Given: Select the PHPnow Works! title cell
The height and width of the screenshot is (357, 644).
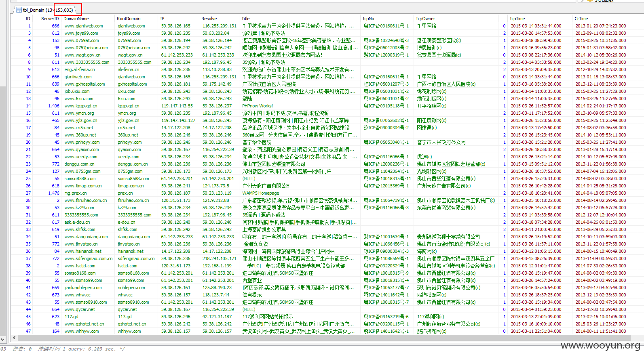Looking at the screenshot, I should tap(258, 106).
